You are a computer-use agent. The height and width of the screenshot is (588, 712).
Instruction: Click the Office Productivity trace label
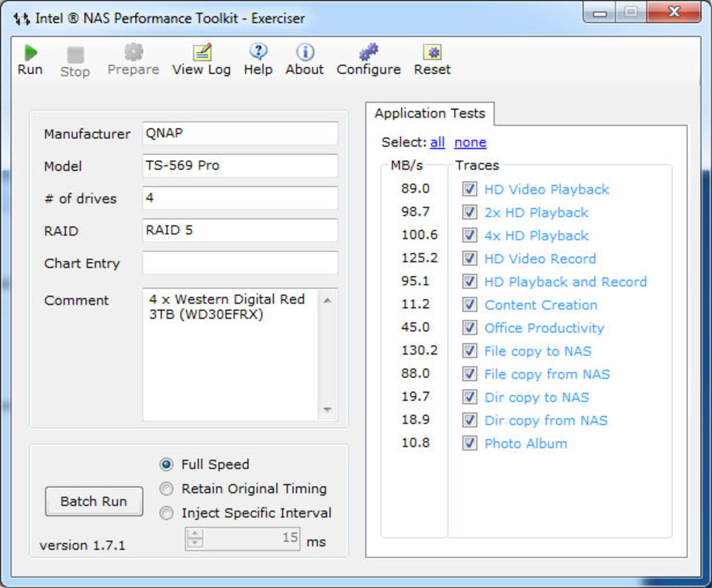pos(544,328)
